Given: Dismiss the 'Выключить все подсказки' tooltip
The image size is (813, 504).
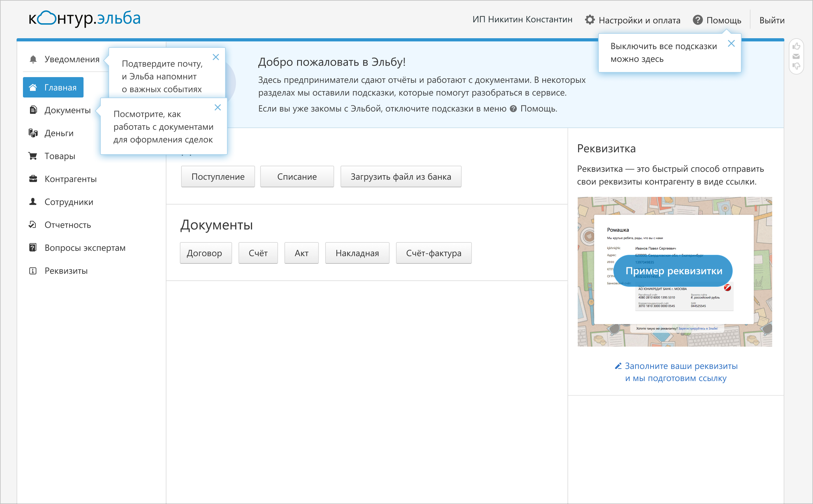Looking at the screenshot, I should (x=731, y=43).
